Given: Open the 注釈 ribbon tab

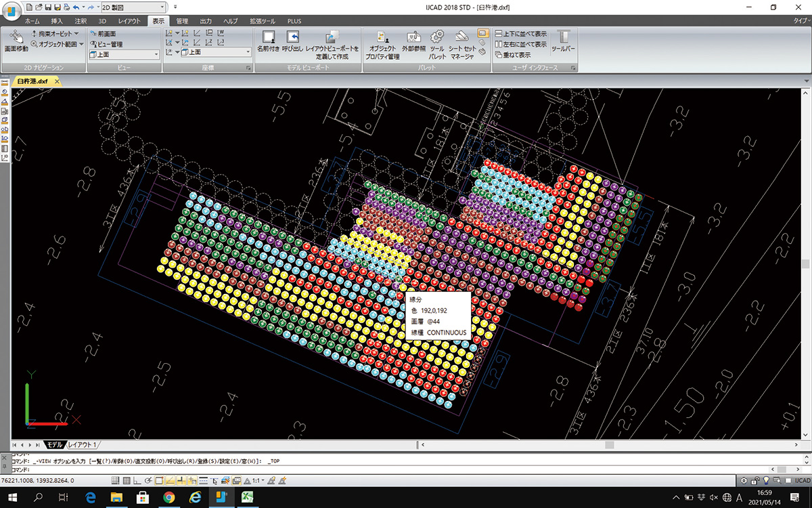Looking at the screenshot, I should 81,21.
